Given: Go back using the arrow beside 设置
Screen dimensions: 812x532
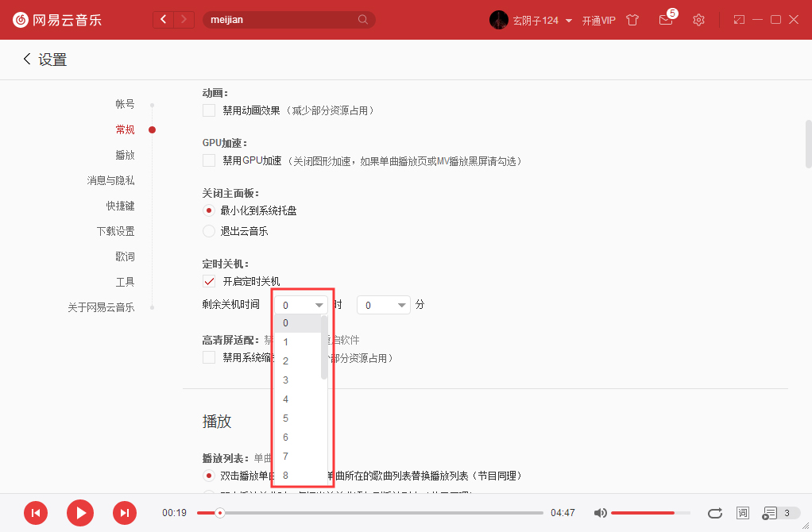Looking at the screenshot, I should 25,59.
